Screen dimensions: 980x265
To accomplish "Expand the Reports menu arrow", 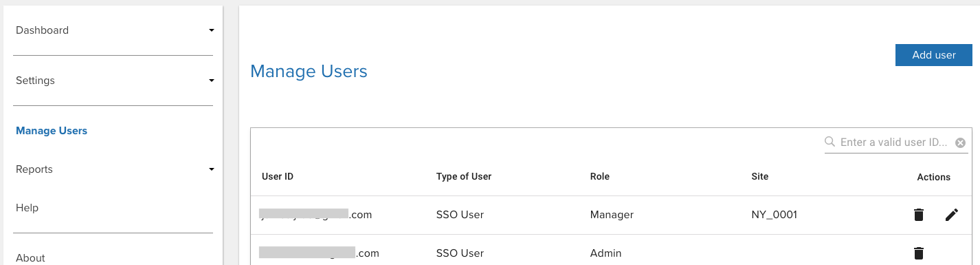I will [212, 169].
